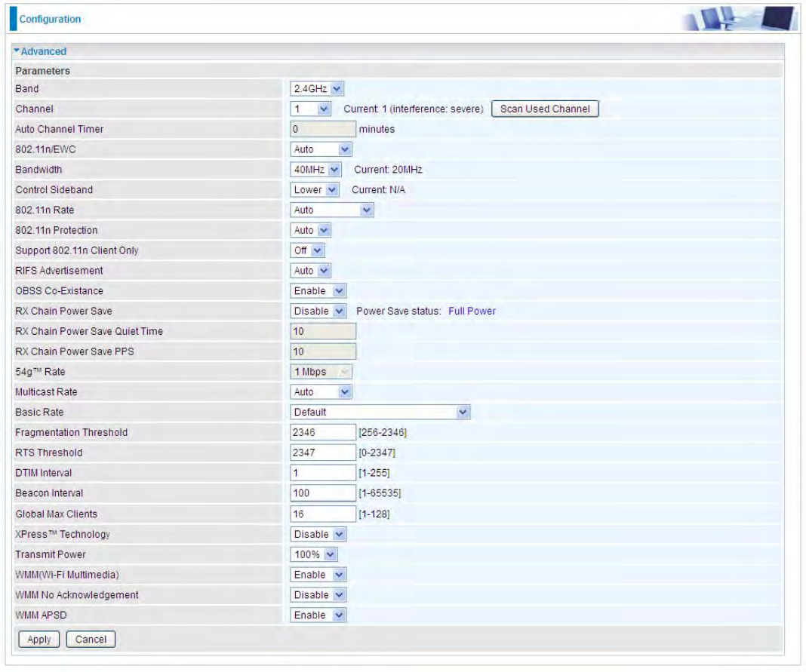Click the Beacon Interval field
The height and width of the screenshot is (672, 806).
tap(323, 493)
